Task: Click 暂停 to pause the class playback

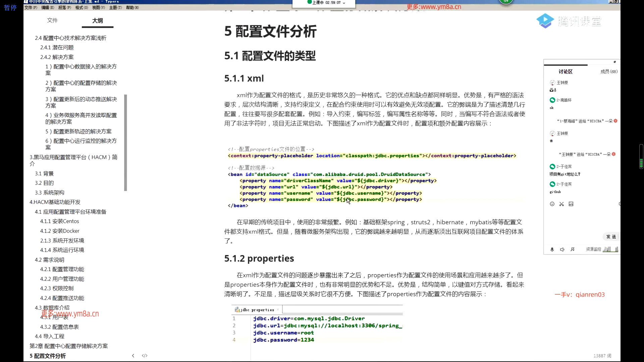Action: point(10,7)
